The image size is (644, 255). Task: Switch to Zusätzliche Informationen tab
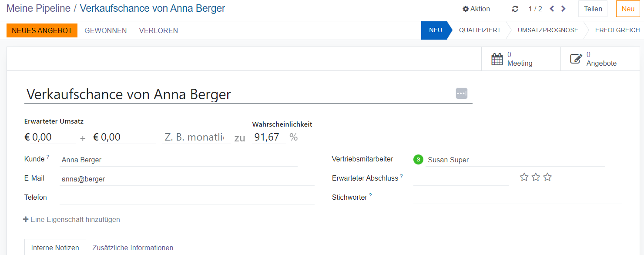[133, 248]
